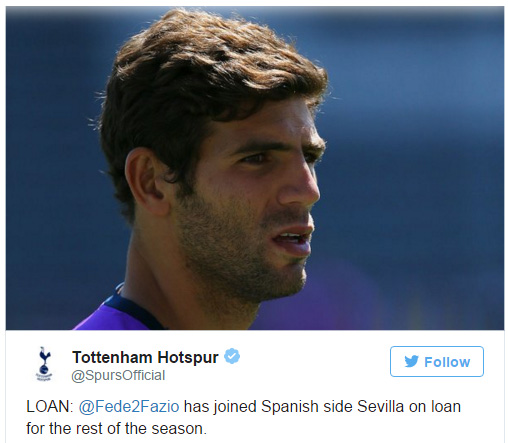Click the word Sevilla in tweet text

coord(381,407)
